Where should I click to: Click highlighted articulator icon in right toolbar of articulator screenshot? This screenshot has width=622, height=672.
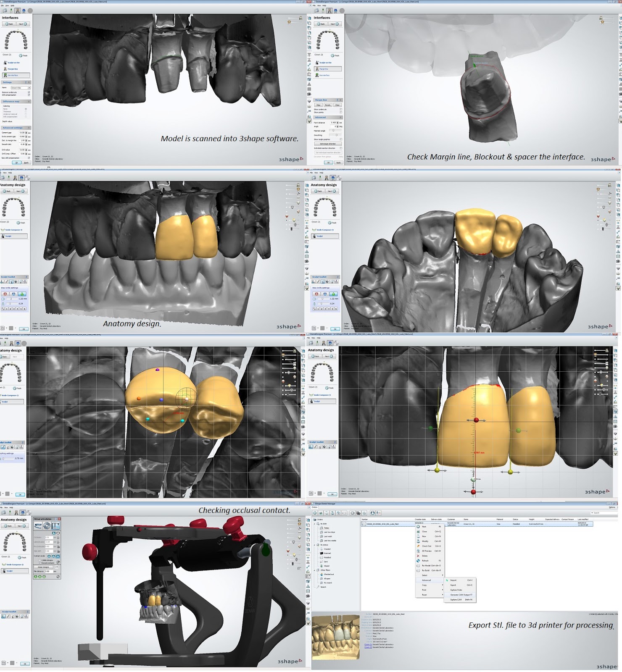308,576
